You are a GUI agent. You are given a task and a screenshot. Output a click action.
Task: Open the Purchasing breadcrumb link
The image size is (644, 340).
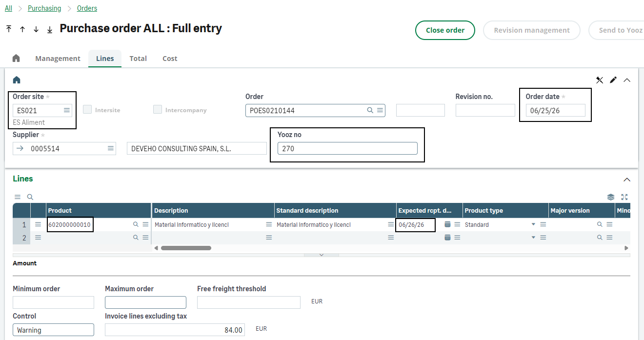44,8
